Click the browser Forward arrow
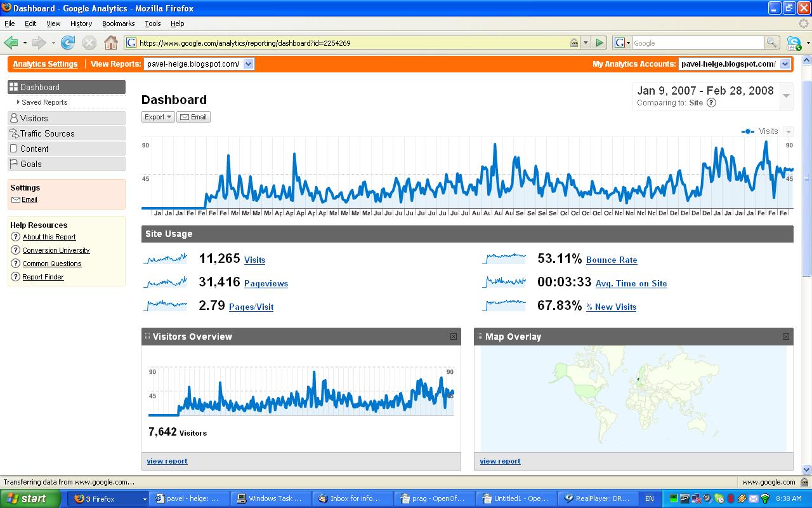The height and width of the screenshot is (508, 812). [x=39, y=43]
